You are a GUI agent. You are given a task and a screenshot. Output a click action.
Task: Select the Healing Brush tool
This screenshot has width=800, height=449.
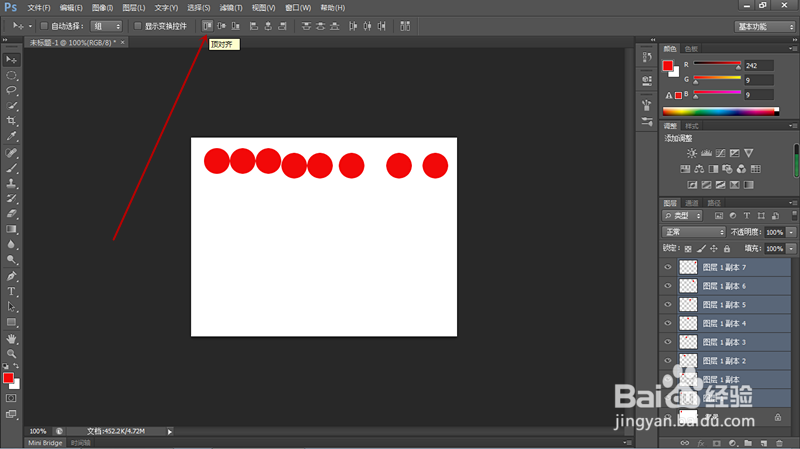(x=11, y=153)
